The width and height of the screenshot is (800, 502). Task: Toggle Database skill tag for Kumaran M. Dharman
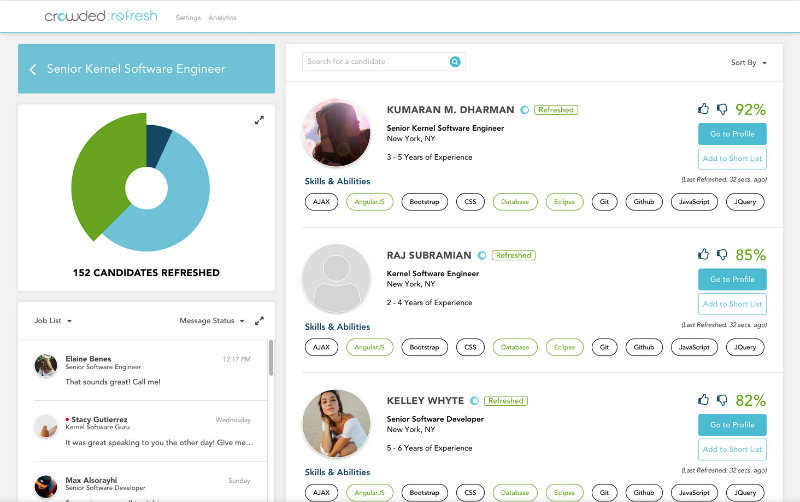pyautogui.click(x=515, y=202)
